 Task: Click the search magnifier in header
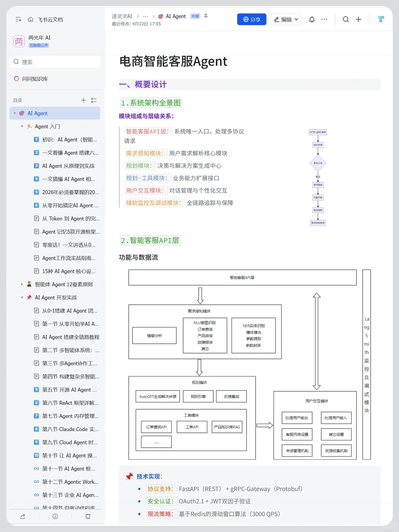[x=346, y=20]
